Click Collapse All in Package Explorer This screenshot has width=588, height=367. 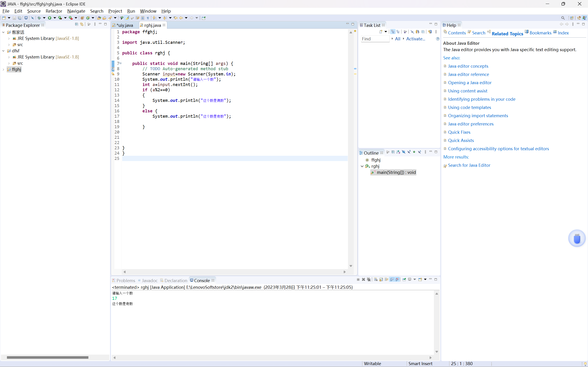coord(76,24)
